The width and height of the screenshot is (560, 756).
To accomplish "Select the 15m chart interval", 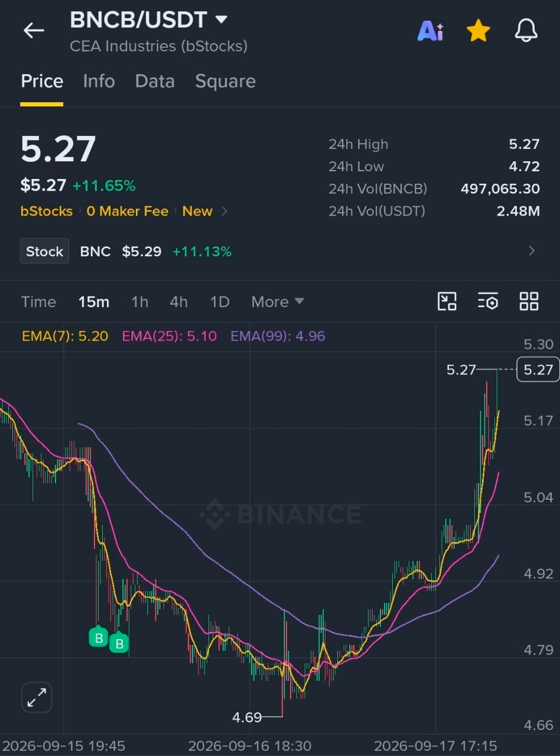I will coord(94,302).
